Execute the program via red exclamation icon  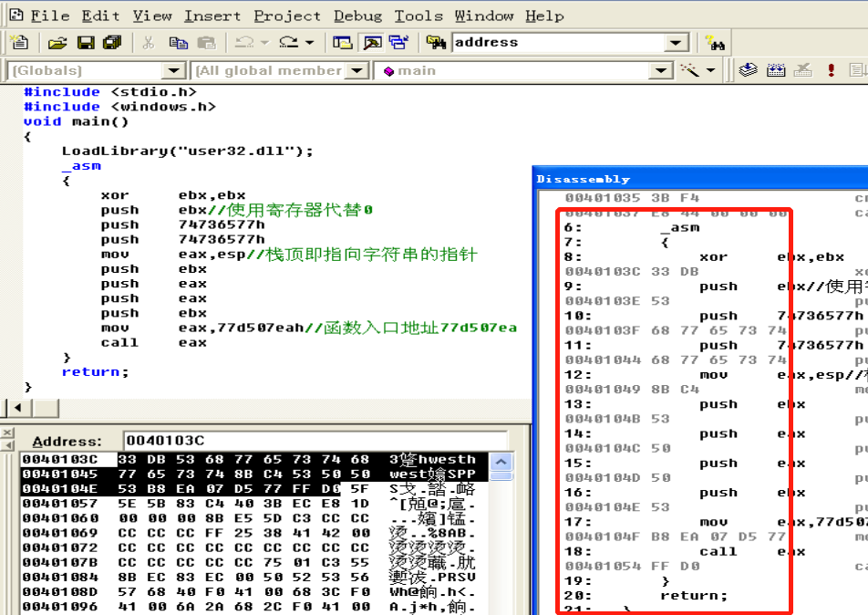point(831,70)
